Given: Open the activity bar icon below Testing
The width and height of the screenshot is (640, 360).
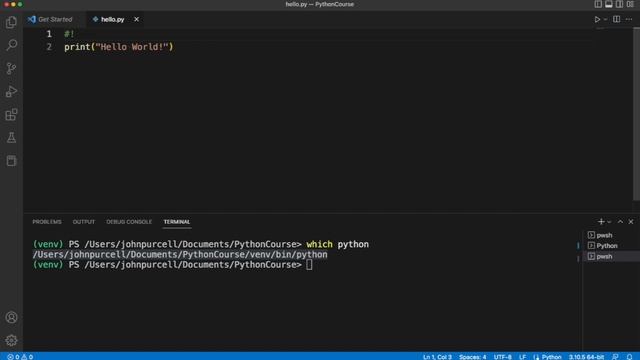Looking at the screenshot, I should (x=11, y=160).
